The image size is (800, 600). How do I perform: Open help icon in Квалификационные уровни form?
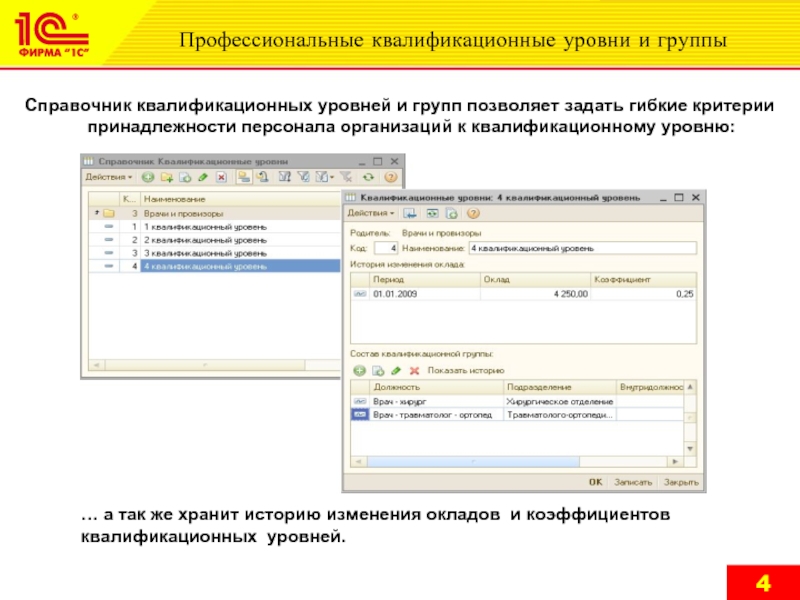point(473,214)
